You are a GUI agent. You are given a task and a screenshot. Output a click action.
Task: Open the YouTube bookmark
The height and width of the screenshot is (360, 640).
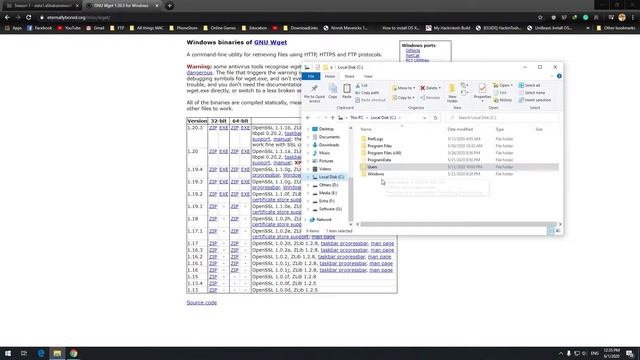click(x=69, y=28)
